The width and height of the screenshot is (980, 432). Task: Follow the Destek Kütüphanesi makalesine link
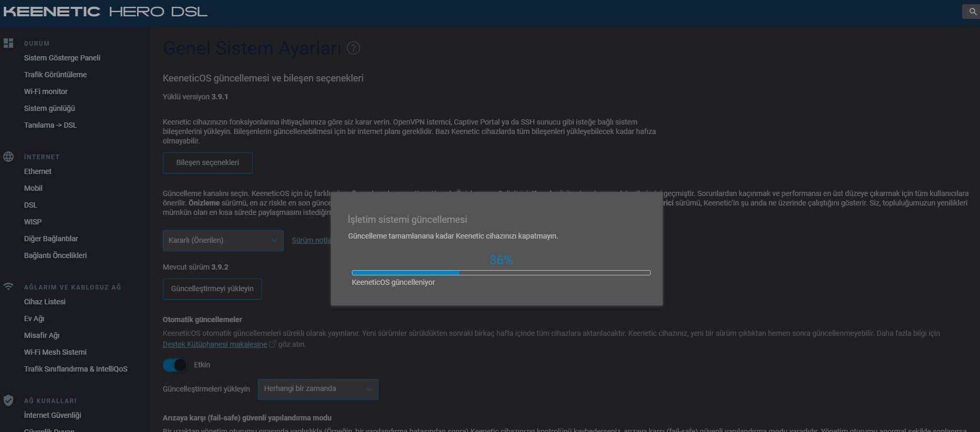[x=215, y=344]
